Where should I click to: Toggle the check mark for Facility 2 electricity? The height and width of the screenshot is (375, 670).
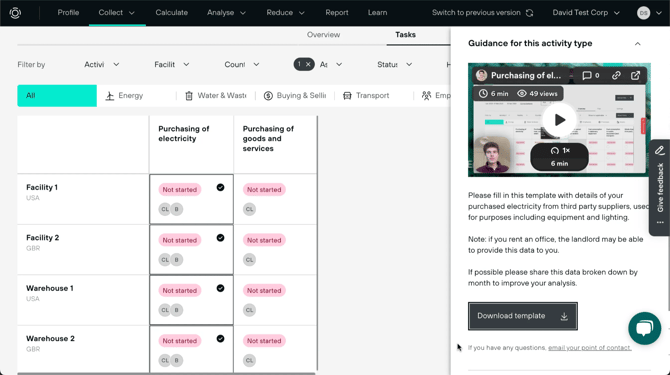click(220, 238)
